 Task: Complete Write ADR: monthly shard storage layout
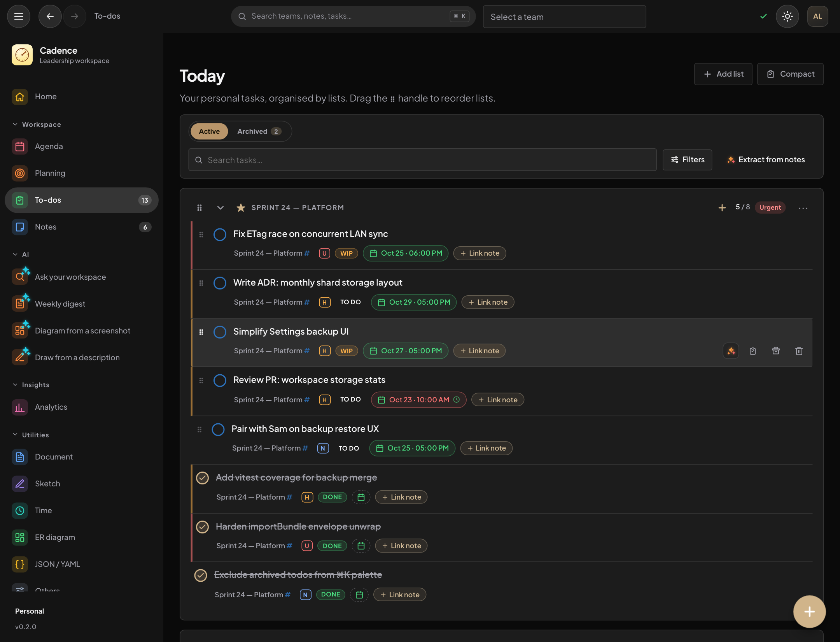pyautogui.click(x=220, y=283)
